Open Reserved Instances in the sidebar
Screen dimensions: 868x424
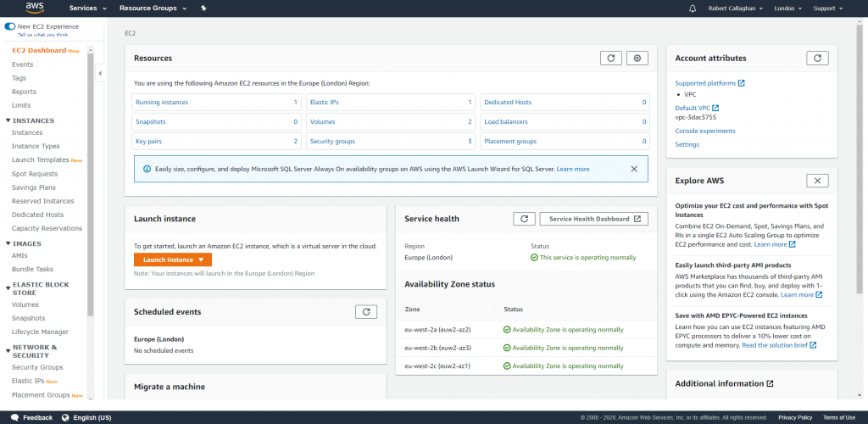(x=42, y=201)
